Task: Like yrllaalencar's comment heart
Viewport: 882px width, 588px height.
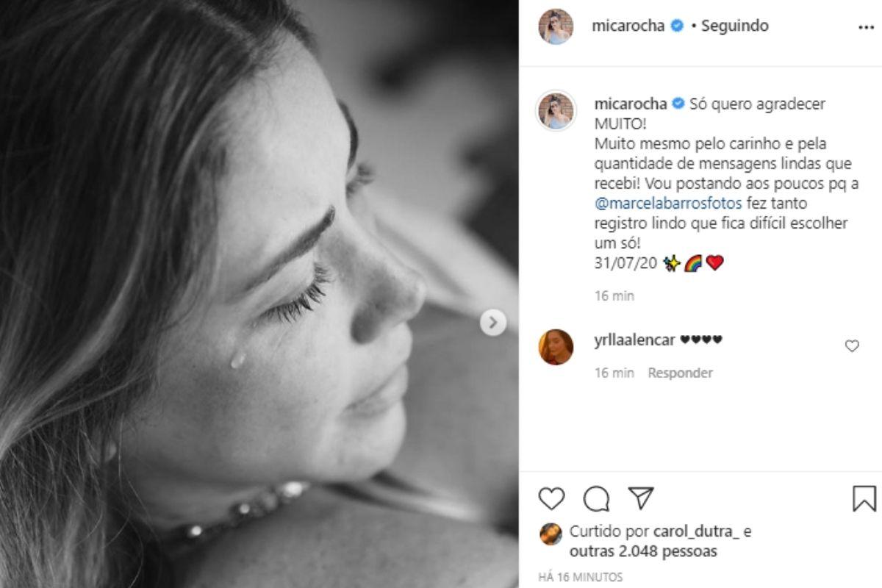Action: 852,345
